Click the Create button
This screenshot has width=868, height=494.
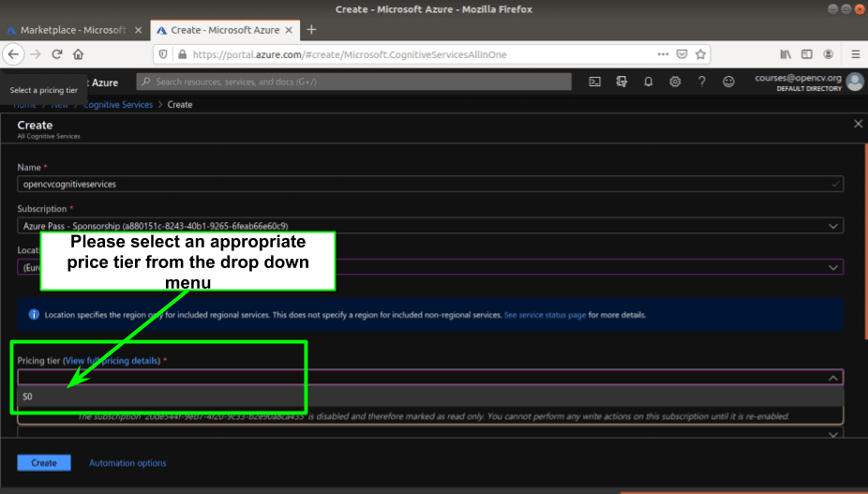[x=44, y=462]
